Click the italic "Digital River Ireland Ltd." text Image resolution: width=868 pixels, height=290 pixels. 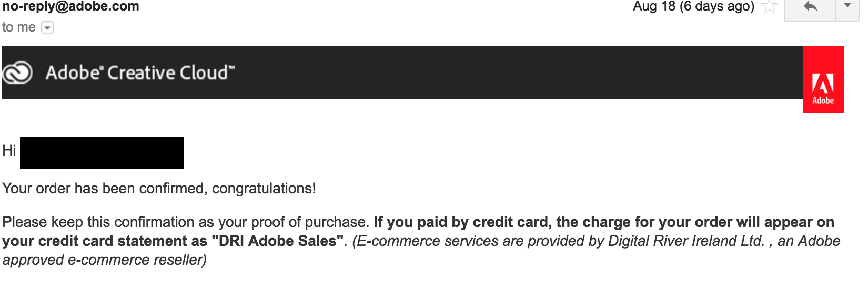click(686, 241)
